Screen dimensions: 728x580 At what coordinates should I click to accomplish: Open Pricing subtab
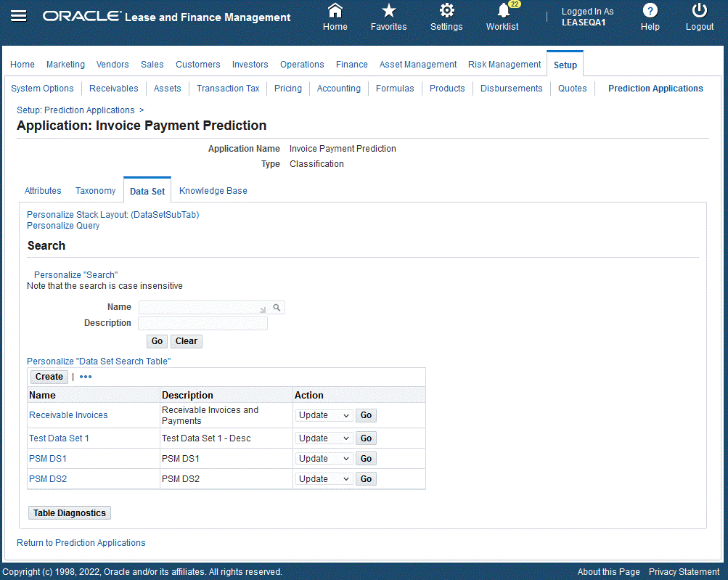(x=288, y=89)
